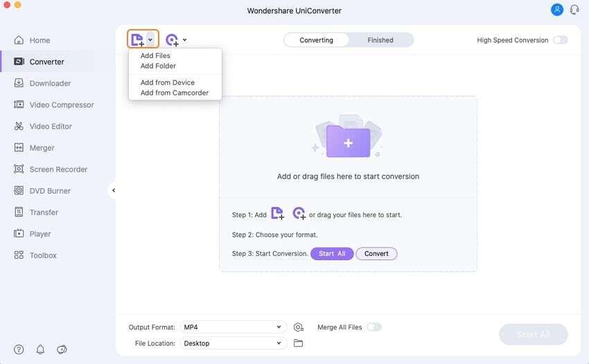Click the add from disc icon

tap(171, 39)
